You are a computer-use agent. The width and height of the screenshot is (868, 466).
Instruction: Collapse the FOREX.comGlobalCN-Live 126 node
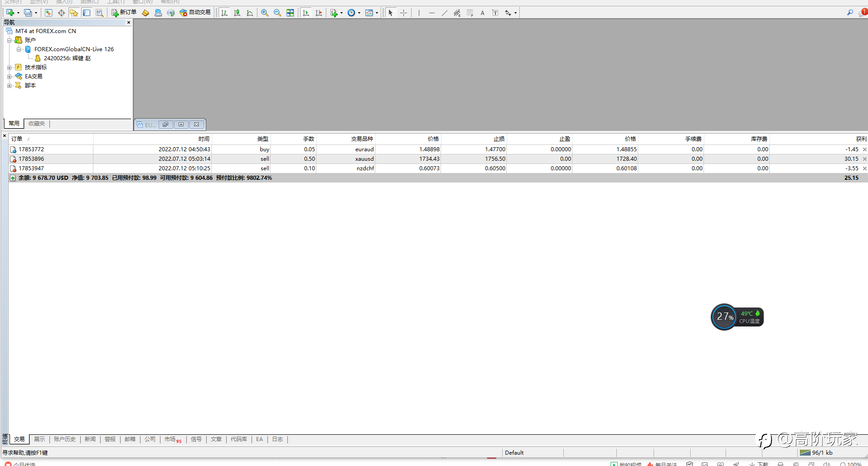click(19, 49)
